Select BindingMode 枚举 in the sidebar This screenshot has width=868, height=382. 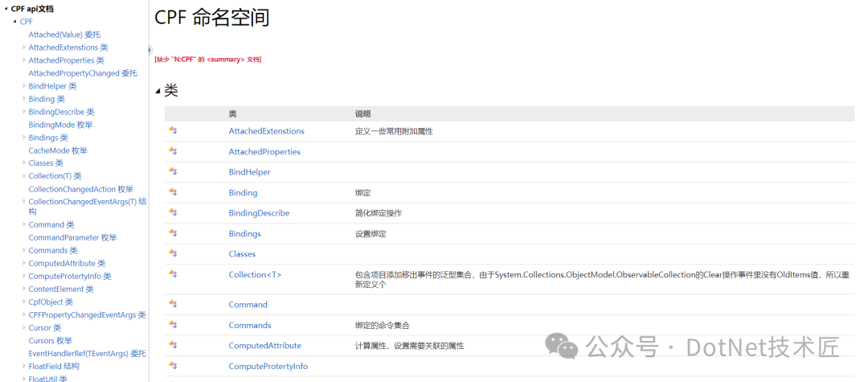60,125
